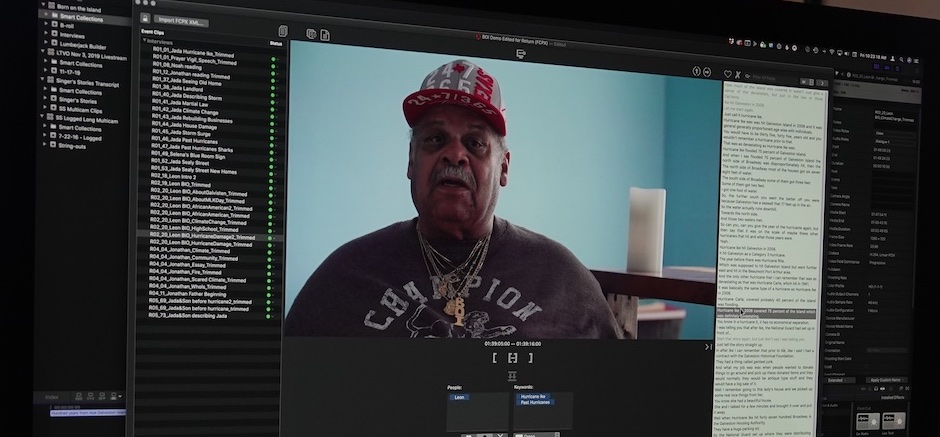Select clip R04_11_Jonathan Father Beginning
The image size is (940, 437).
point(188,294)
